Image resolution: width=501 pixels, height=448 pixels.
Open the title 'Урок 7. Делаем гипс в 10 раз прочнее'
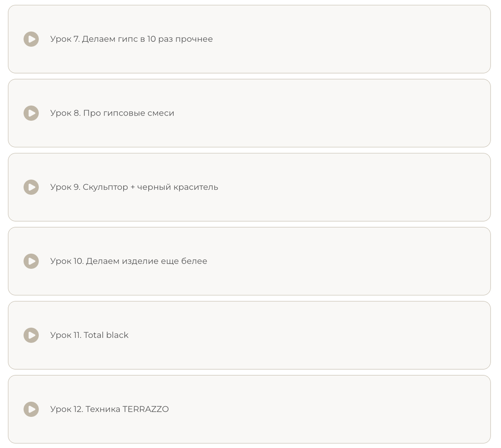(132, 39)
